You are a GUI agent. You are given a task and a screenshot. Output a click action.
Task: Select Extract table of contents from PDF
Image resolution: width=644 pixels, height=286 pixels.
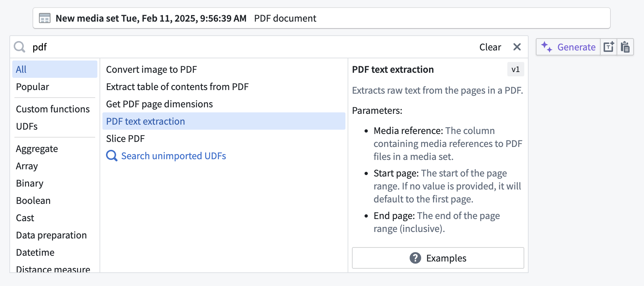pos(177,87)
